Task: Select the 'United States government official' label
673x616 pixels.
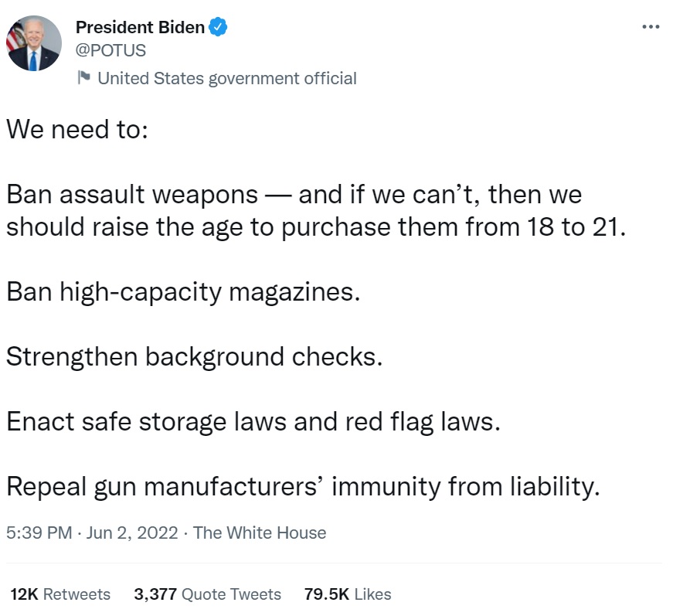Action: pos(226,78)
